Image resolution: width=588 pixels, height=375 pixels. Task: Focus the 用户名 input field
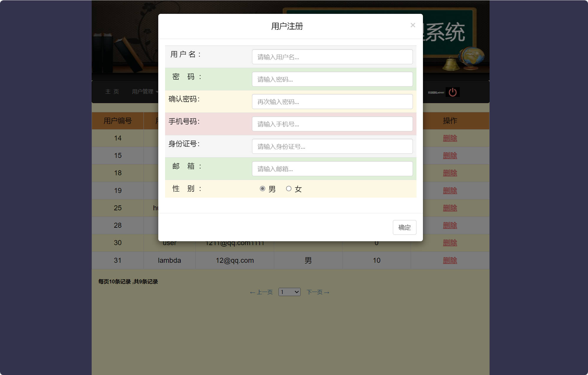pos(332,57)
